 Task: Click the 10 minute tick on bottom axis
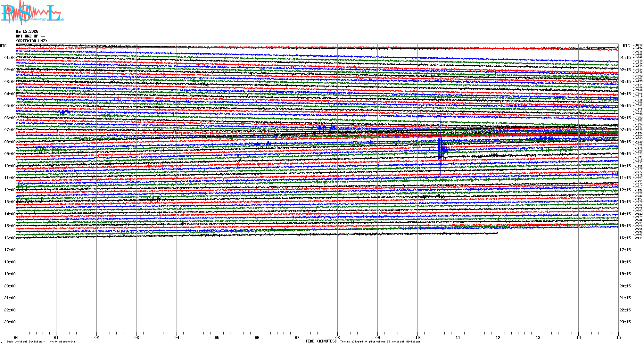(417, 337)
